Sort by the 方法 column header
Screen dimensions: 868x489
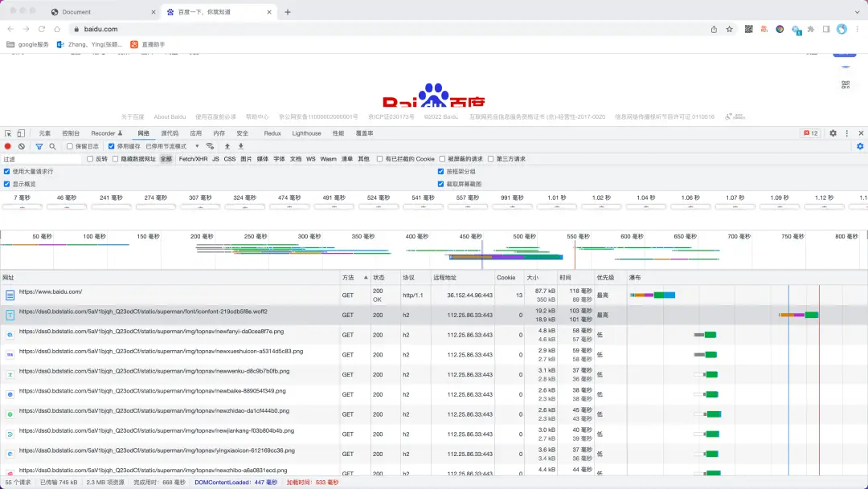[348, 278]
